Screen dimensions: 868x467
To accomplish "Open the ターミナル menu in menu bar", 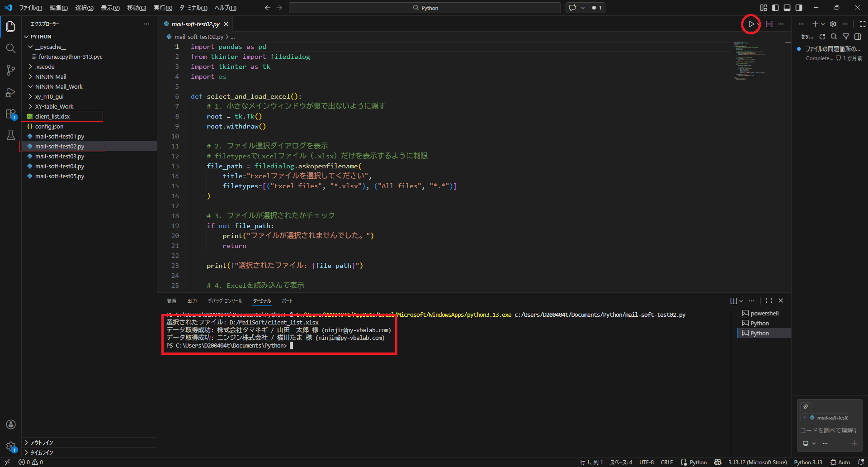I will 193,8.
